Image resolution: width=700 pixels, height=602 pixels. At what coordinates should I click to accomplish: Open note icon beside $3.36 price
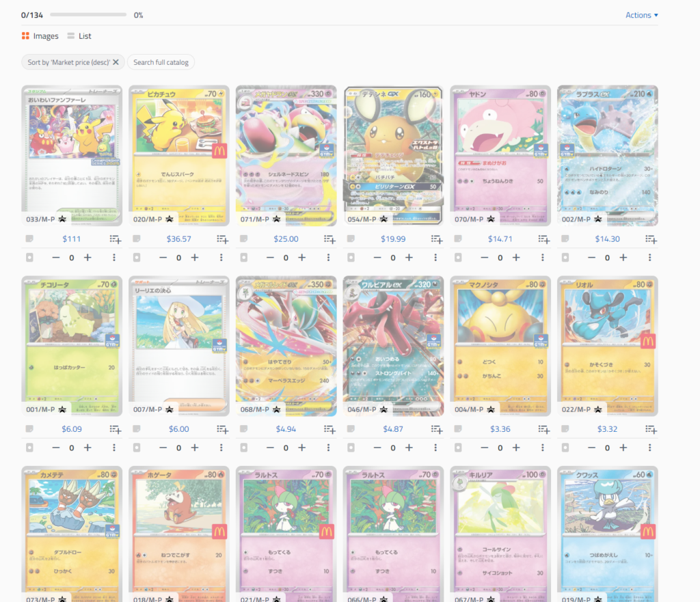[x=458, y=429]
